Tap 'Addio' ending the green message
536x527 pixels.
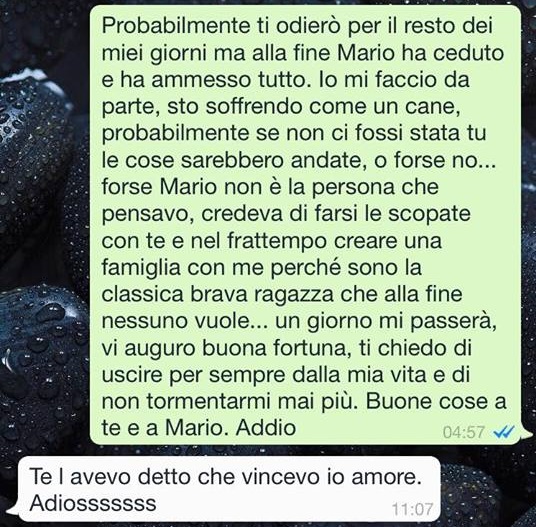266,427
